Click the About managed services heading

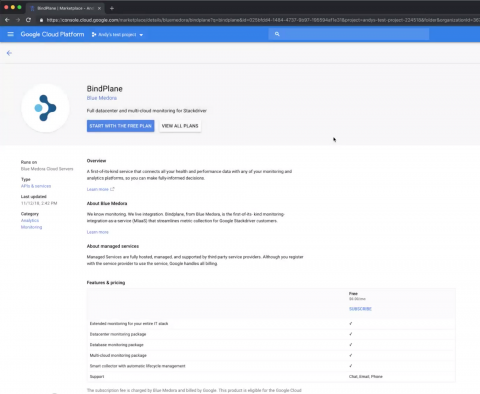113,246
